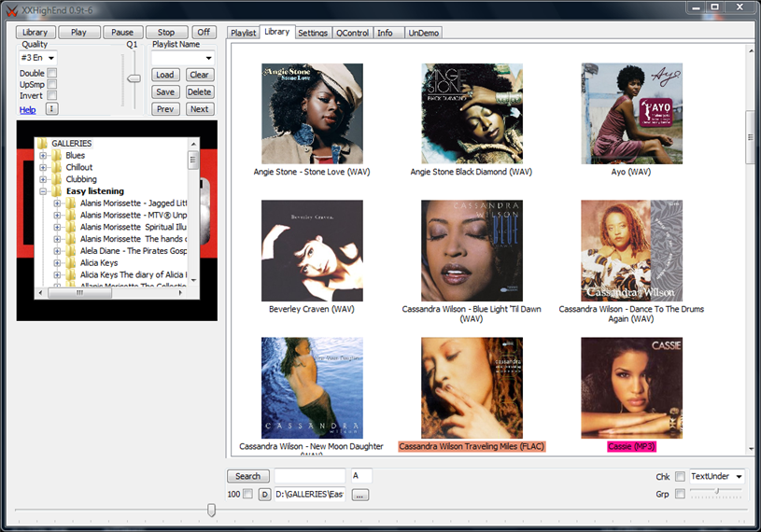The image size is (761, 532).
Task: Click the bottom track position slider handle
Action: (x=211, y=510)
